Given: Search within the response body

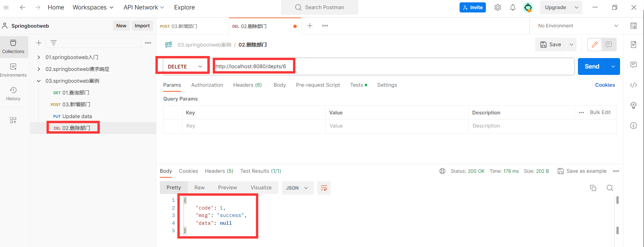Looking at the screenshot, I should [x=610, y=188].
